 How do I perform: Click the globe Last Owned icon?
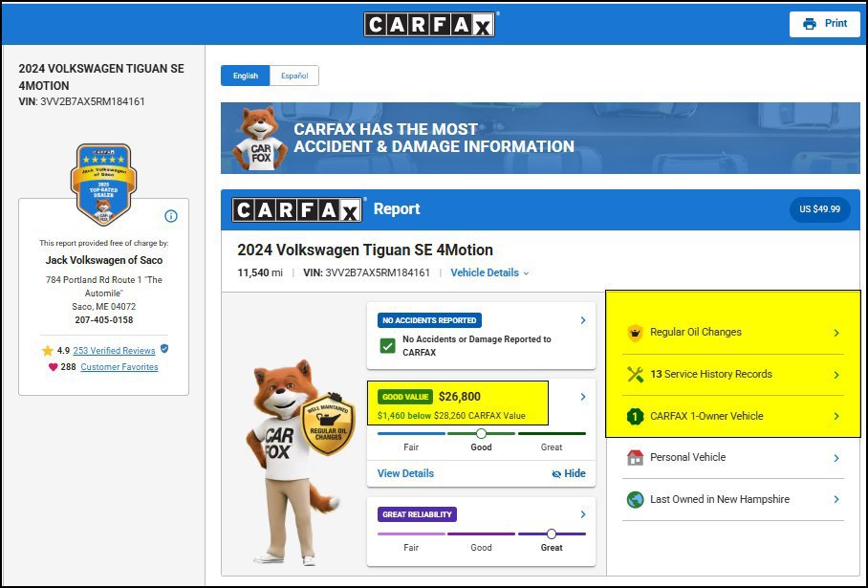tap(635, 499)
